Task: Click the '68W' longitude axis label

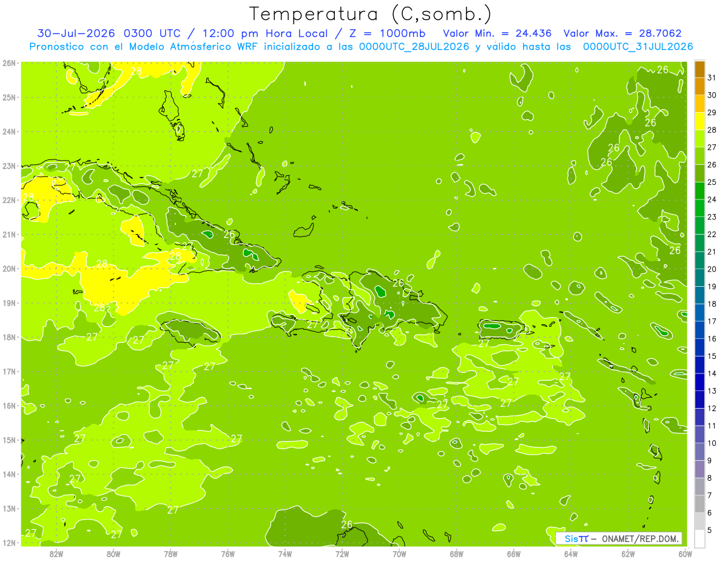Action: click(457, 554)
